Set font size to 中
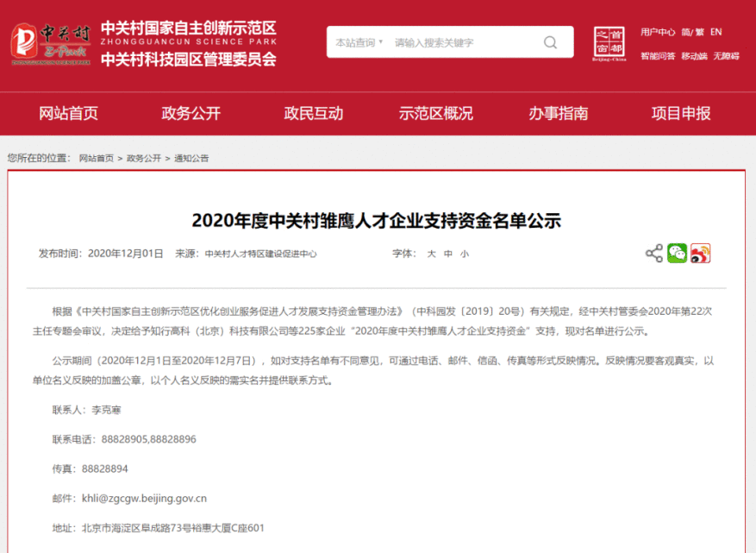 pos(448,254)
